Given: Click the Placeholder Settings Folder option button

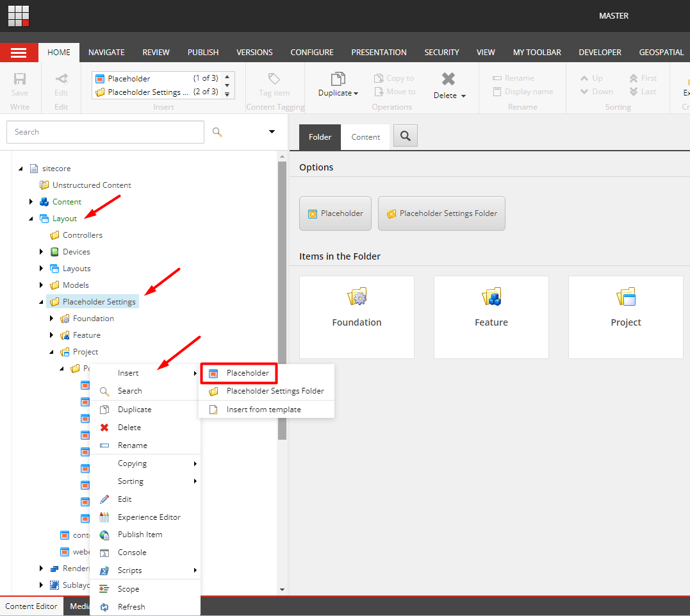Looking at the screenshot, I should click(441, 213).
